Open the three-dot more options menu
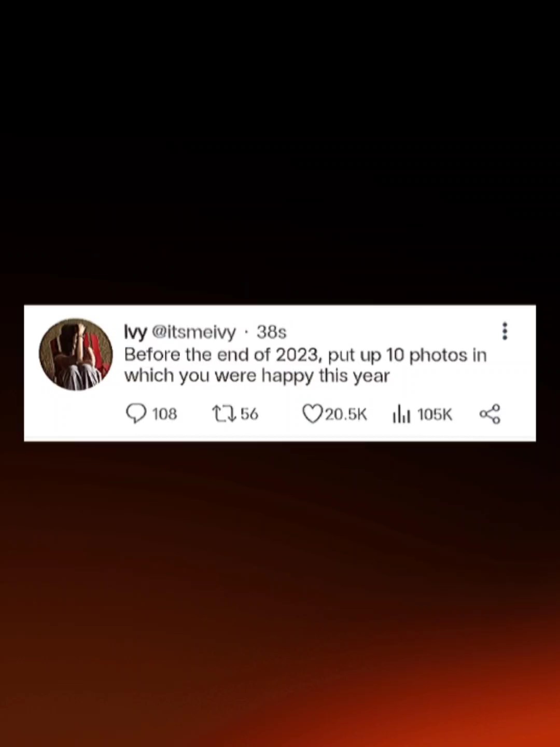560x747 pixels. coord(505,331)
